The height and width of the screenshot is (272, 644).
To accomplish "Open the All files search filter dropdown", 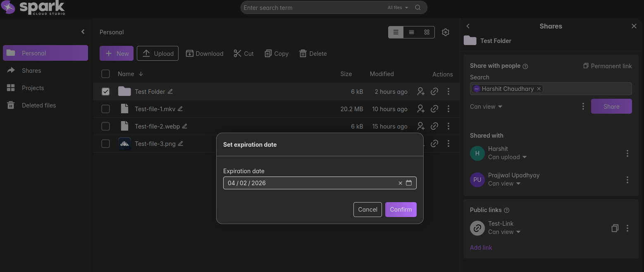I will (398, 7).
